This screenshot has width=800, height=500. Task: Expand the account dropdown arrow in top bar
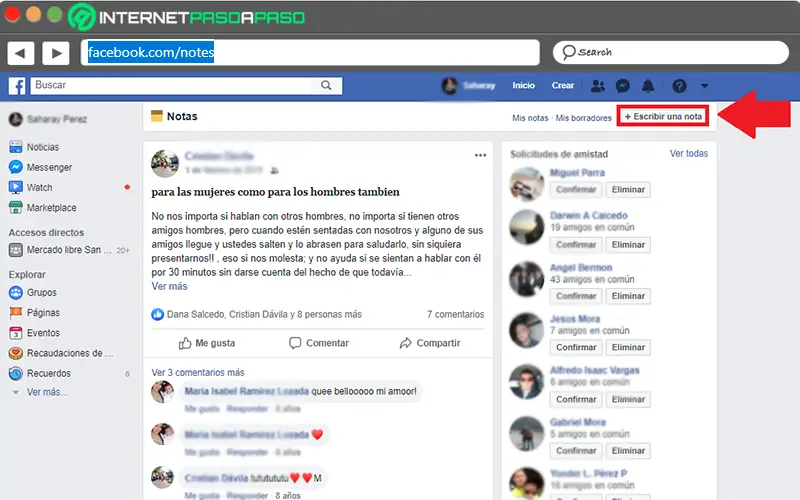(705, 86)
